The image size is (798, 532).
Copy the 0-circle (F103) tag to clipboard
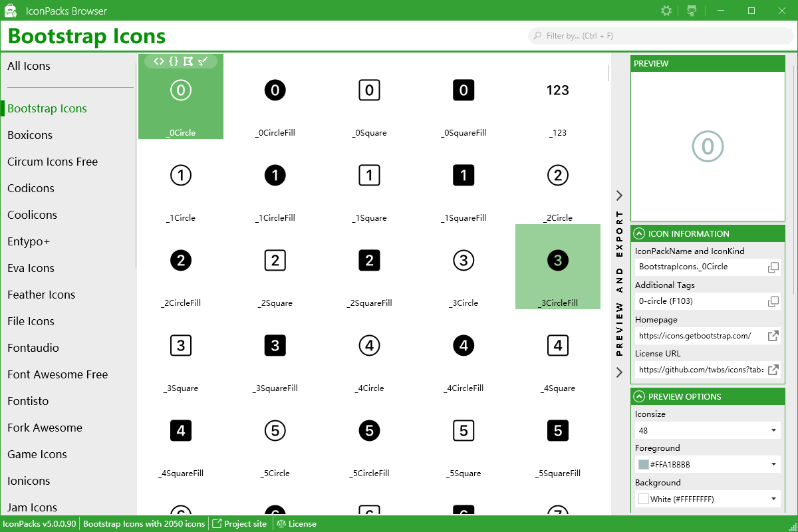tap(773, 301)
